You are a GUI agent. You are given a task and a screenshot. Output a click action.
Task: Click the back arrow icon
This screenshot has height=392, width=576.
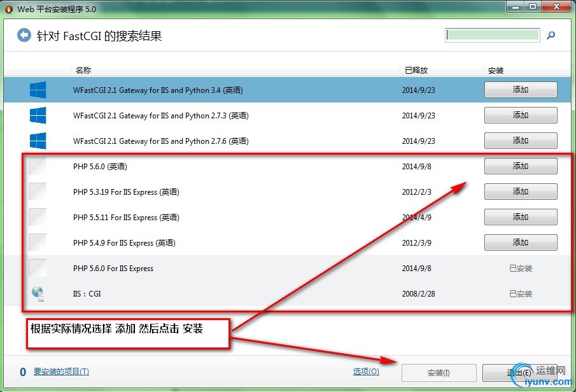coord(24,35)
